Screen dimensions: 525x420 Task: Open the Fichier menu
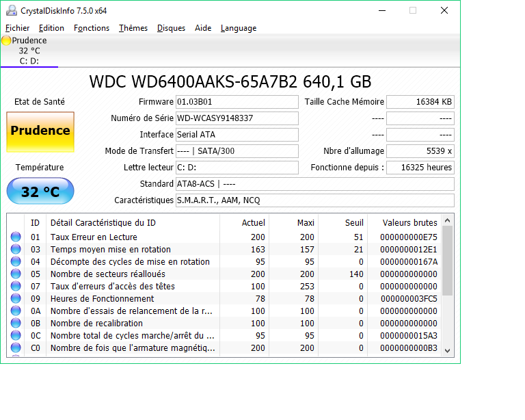pyautogui.click(x=17, y=28)
